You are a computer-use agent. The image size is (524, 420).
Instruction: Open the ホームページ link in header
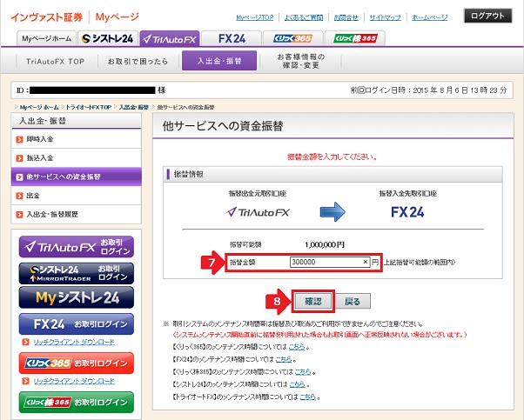pos(429,17)
